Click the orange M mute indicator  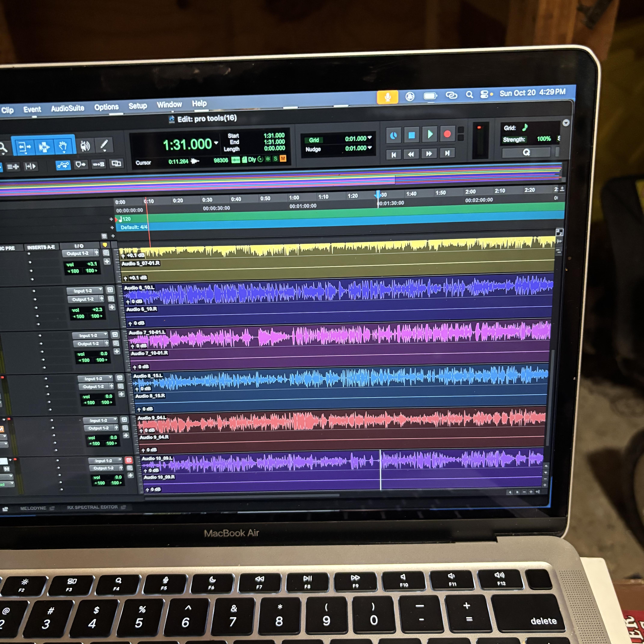[x=283, y=159]
